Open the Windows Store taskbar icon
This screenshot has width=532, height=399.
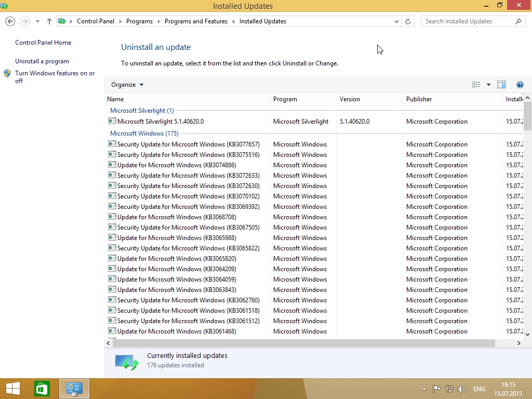42,389
